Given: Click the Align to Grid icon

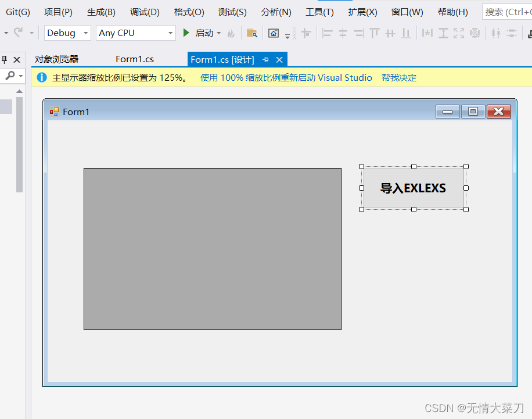Looking at the screenshot, I should pyautogui.click(x=306, y=33).
